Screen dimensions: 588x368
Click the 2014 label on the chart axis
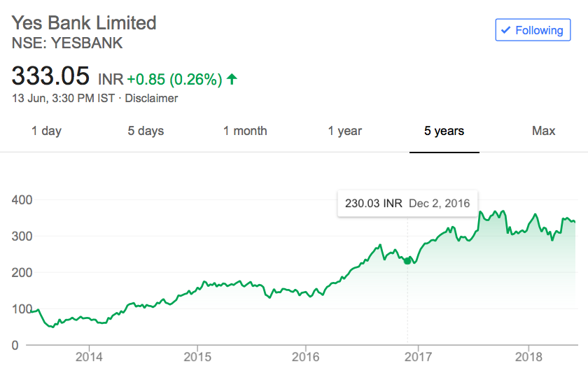click(89, 355)
